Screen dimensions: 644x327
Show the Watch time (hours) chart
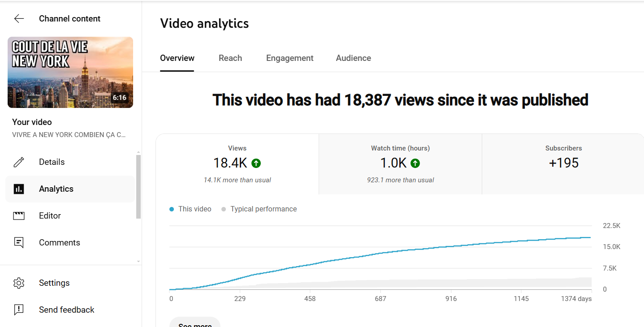400,164
